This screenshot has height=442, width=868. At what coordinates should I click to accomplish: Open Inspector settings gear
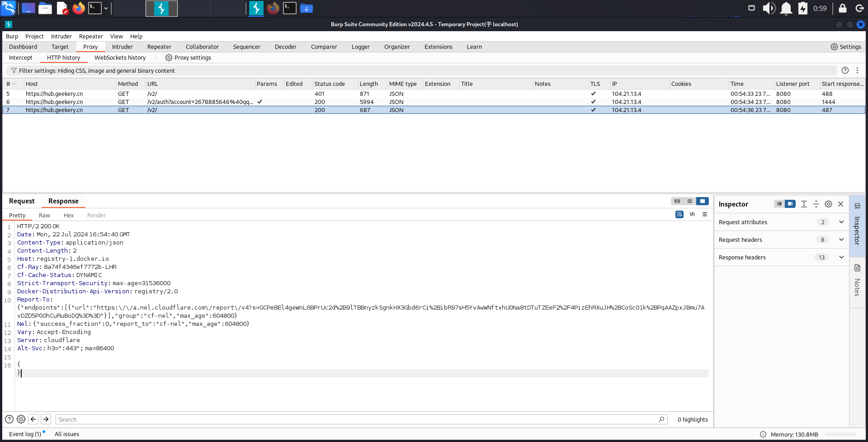tap(828, 204)
